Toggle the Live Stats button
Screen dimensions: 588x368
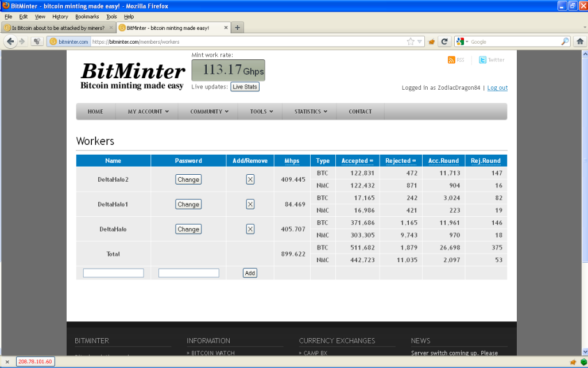pyautogui.click(x=245, y=87)
